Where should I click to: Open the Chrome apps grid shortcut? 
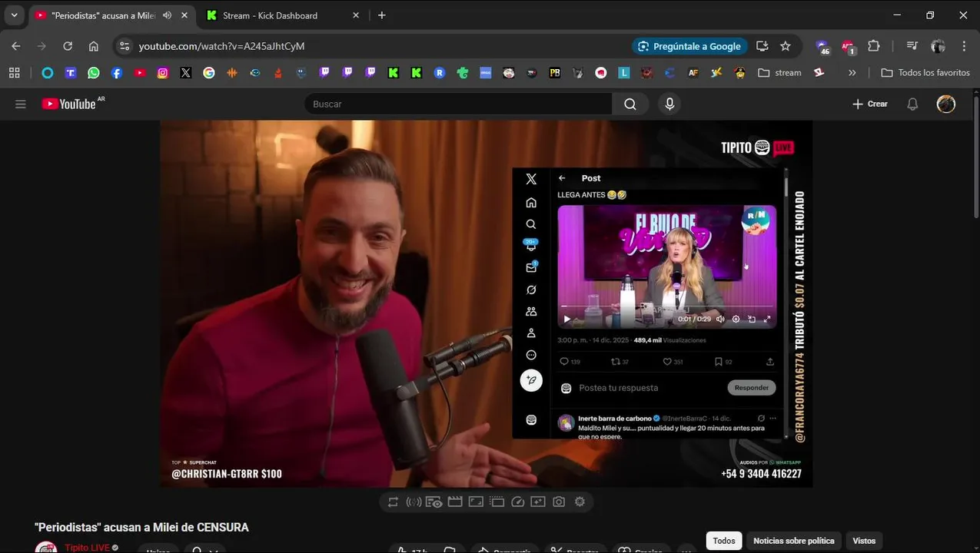click(x=14, y=73)
